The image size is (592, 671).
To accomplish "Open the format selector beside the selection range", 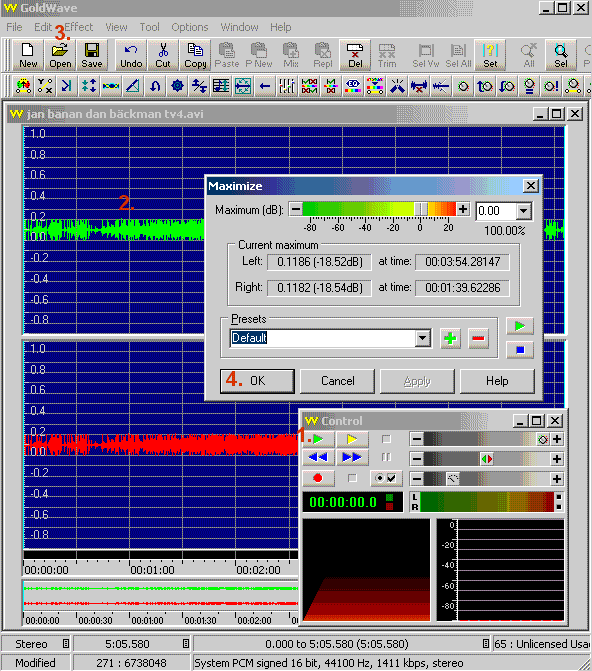I will [x=485, y=644].
